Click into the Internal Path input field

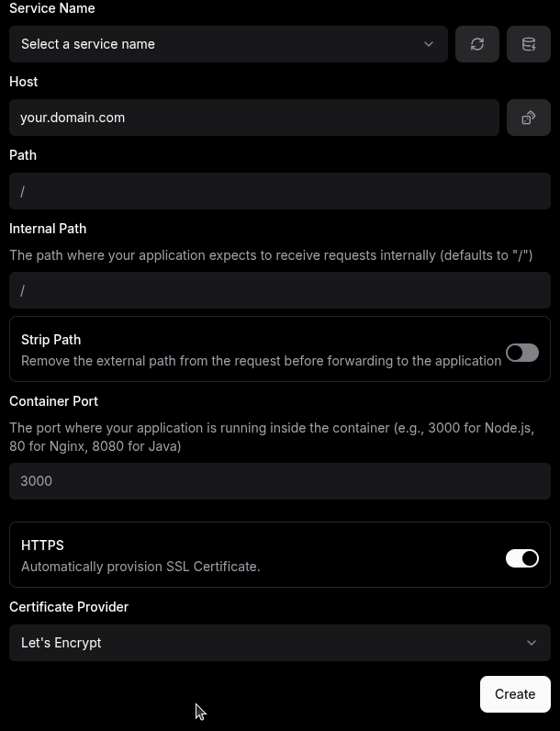click(x=279, y=290)
